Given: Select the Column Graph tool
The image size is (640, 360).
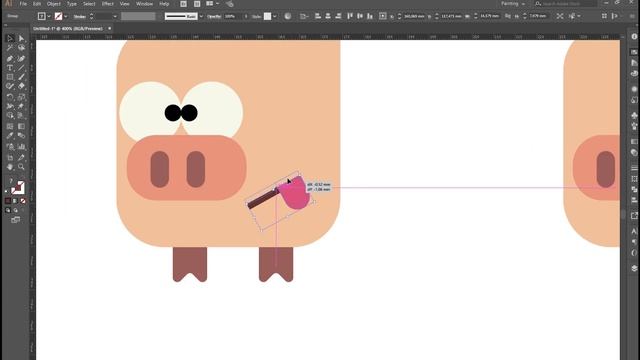Looking at the screenshot, I should pos(21,147).
